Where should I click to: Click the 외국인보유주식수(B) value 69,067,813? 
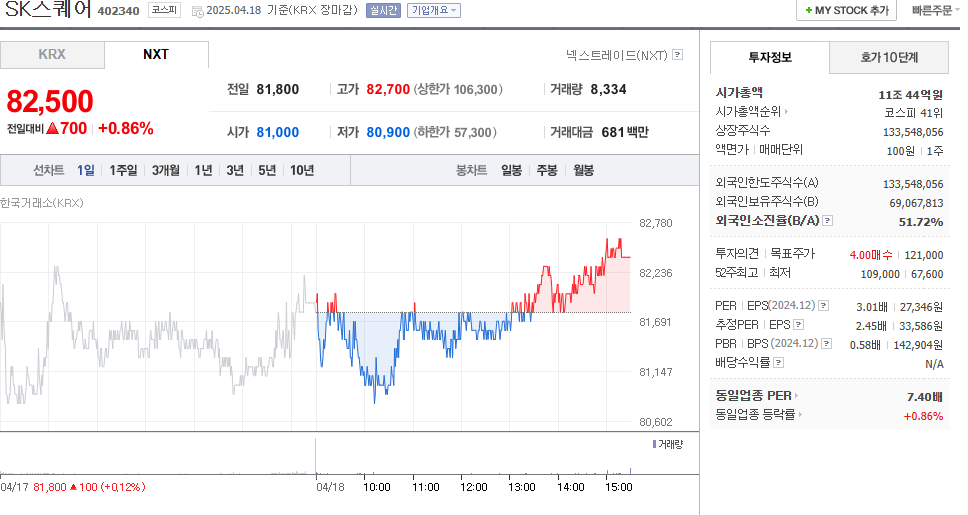(916, 203)
